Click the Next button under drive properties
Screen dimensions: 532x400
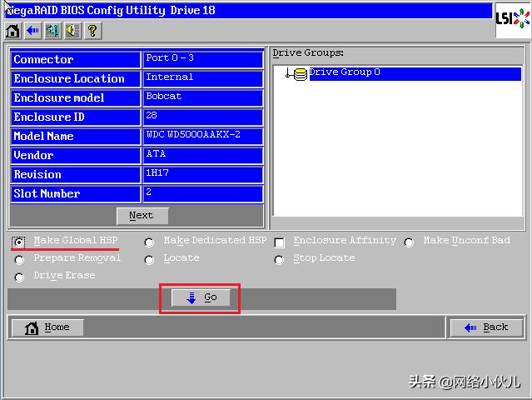(142, 216)
